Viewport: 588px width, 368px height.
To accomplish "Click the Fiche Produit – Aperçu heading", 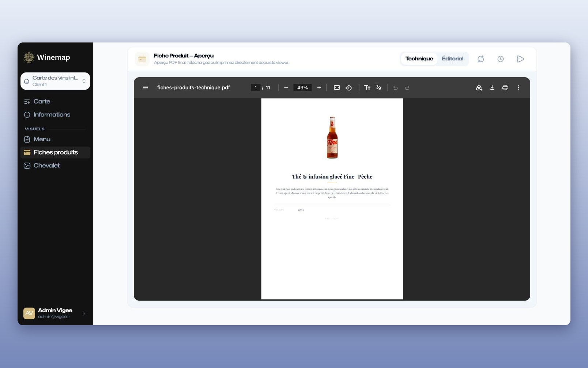I will (184, 56).
